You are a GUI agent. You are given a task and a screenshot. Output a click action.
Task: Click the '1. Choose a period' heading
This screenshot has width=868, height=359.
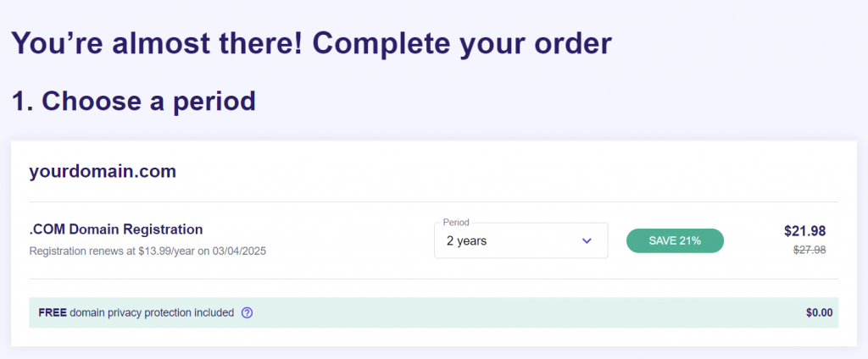tap(133, 102)
